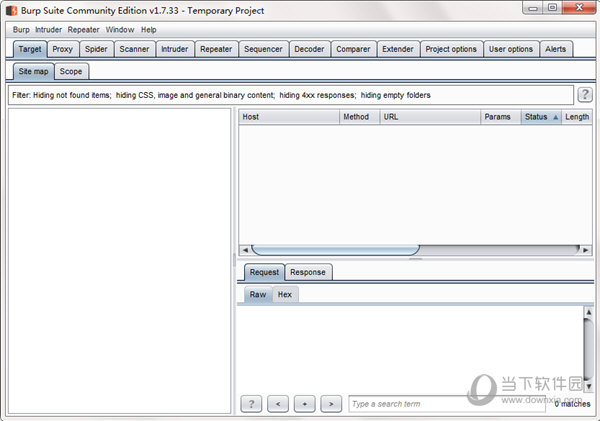Sort table by Method column
The width and height of the screenshot is (600, 421).
[359, 117]
